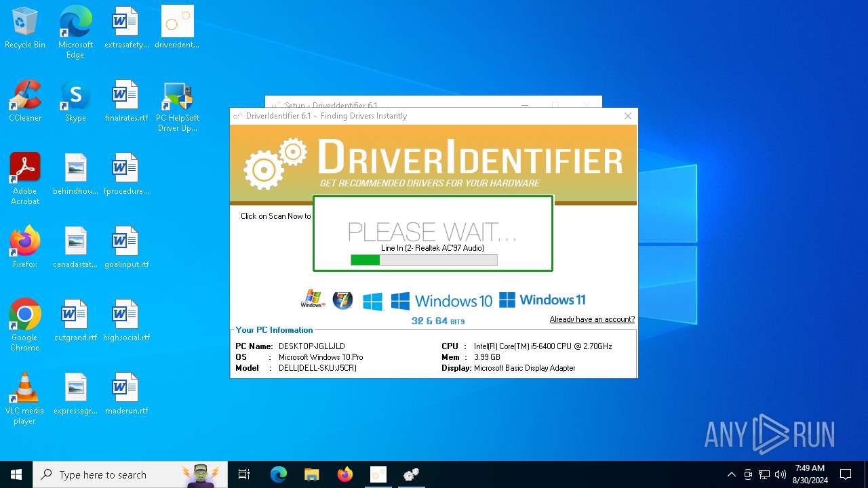The image size is (868, 488).
Task: Select canadastat image file icon
Action: [x=75, y=248]
